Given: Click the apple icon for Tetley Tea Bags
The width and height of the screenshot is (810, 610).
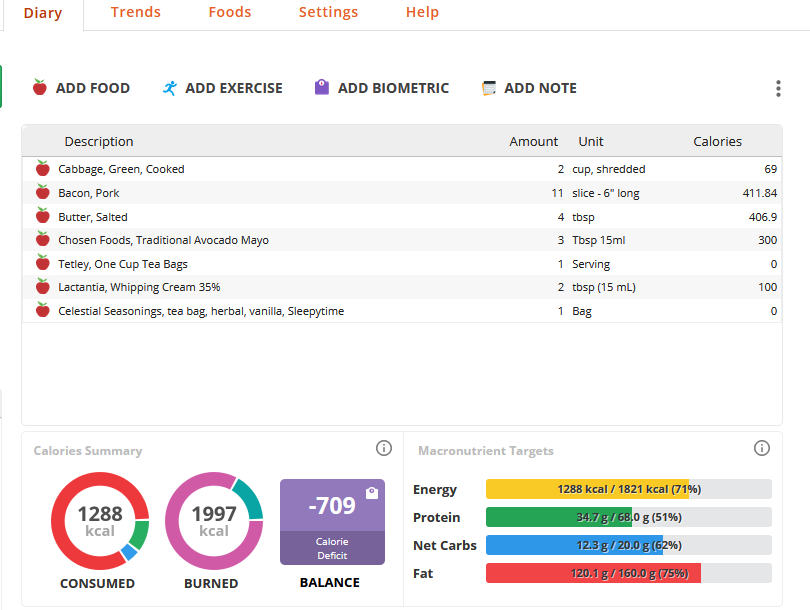Looking at the screenshot, I should [42, 263].
